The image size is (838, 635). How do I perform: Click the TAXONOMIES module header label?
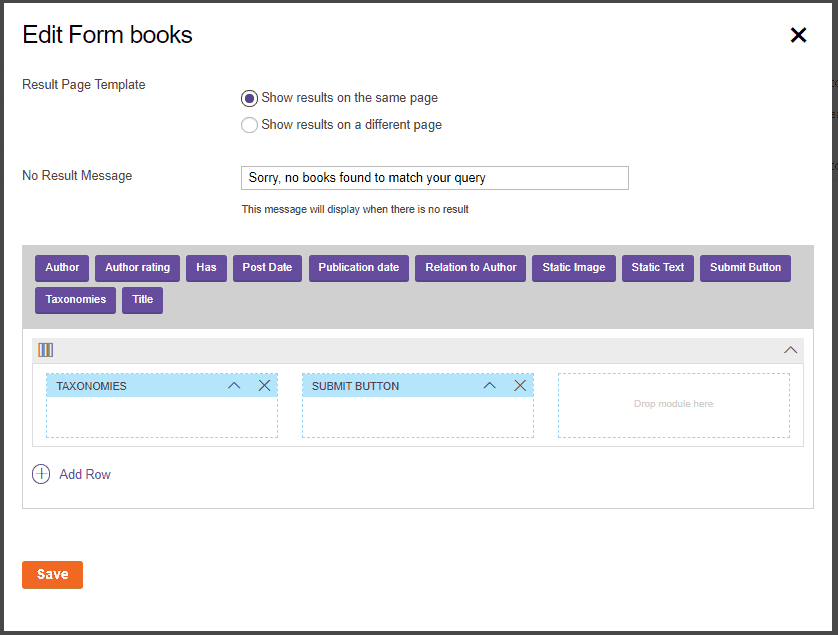pyautogui.click(x=91, y=386)
